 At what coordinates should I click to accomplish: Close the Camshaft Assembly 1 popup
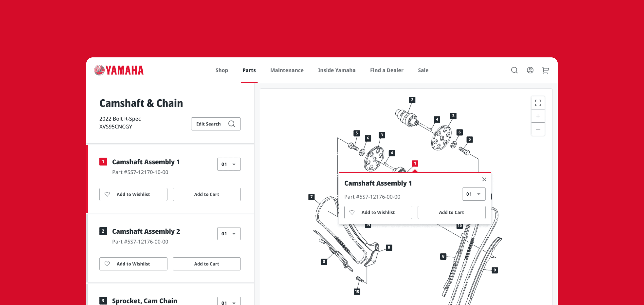pos(484,179)
